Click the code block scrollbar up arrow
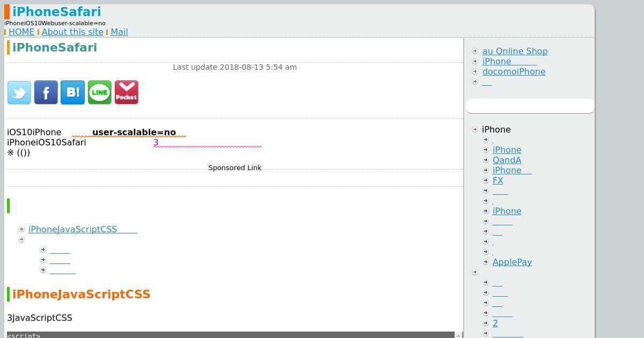This screenshot has width=644, height=338. 458,335
